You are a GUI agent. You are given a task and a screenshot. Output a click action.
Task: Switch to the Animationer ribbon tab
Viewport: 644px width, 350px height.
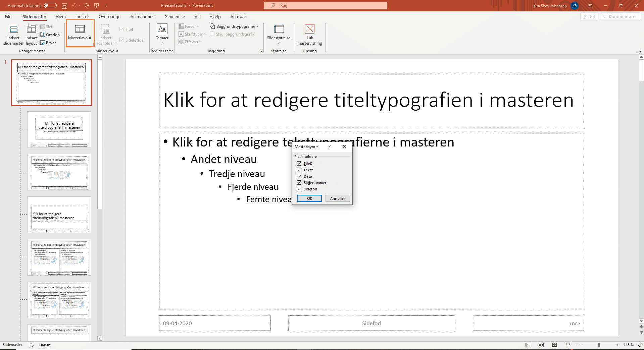pyautogui.click(x=142, y=16)
